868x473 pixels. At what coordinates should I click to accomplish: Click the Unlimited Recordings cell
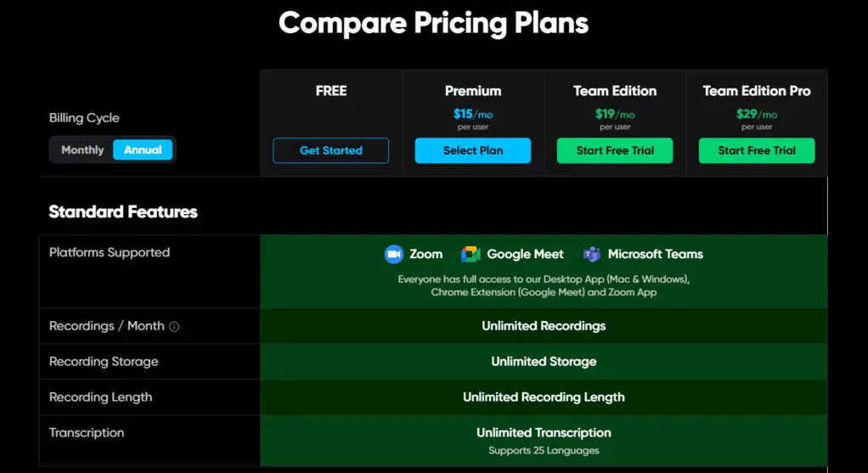544,326
